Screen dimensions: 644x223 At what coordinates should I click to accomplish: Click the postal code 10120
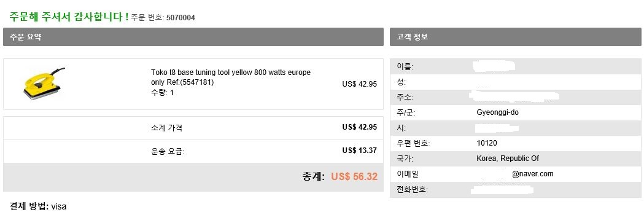pos(487,143)
